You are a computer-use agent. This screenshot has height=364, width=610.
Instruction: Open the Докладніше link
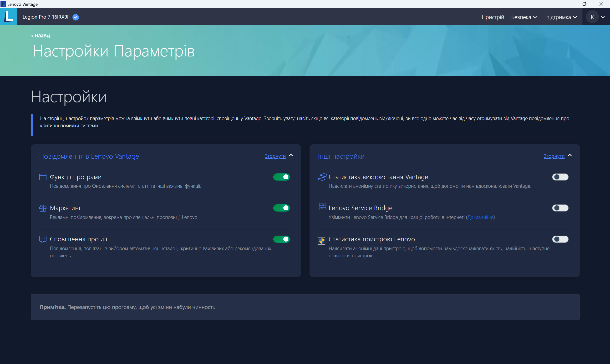[480, 217]
